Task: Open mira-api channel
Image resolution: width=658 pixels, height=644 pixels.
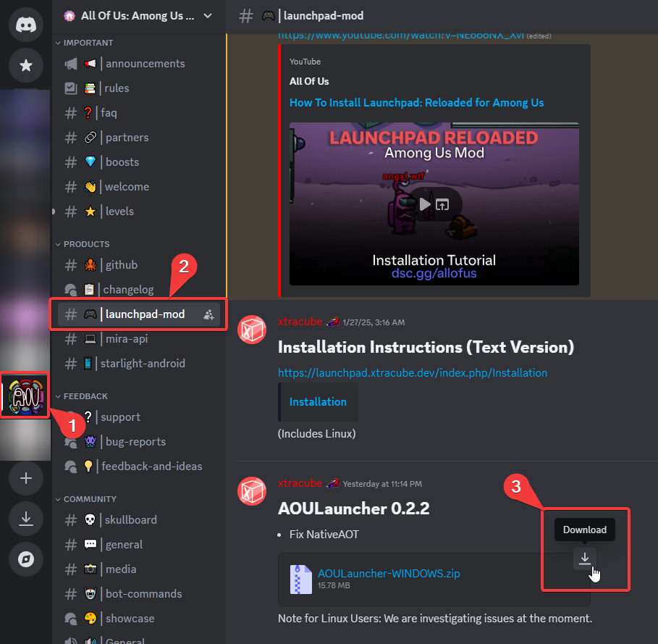Action: (x=139, y=339)
